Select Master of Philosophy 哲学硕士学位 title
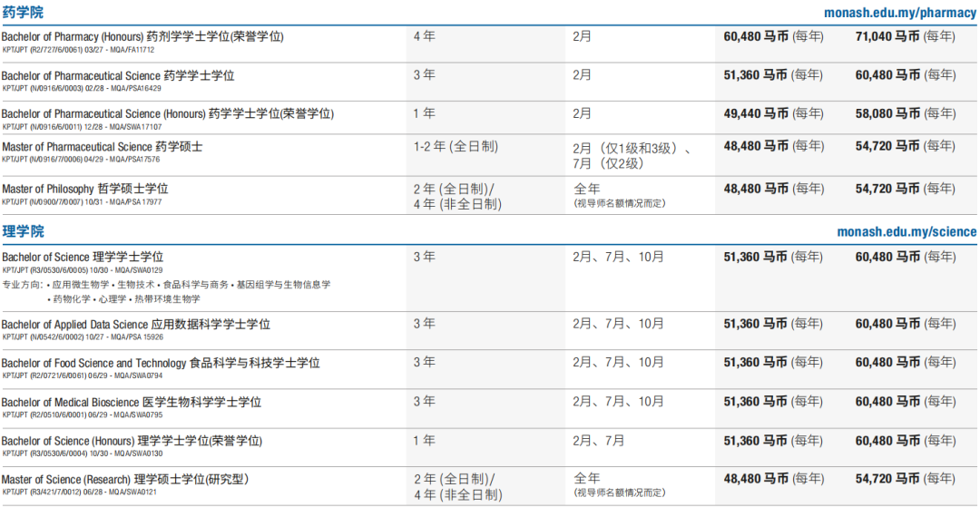980x507 pixels. point(85,190)
